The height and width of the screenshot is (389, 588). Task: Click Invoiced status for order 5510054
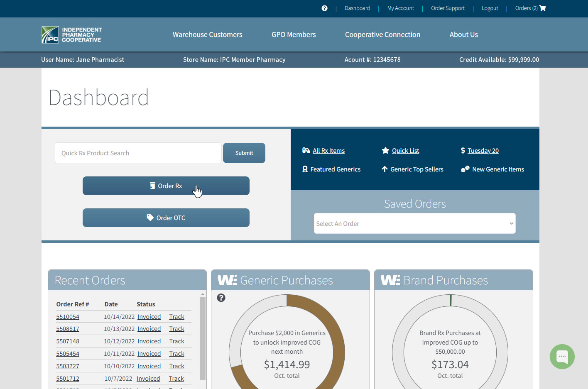tap(149, 316)
